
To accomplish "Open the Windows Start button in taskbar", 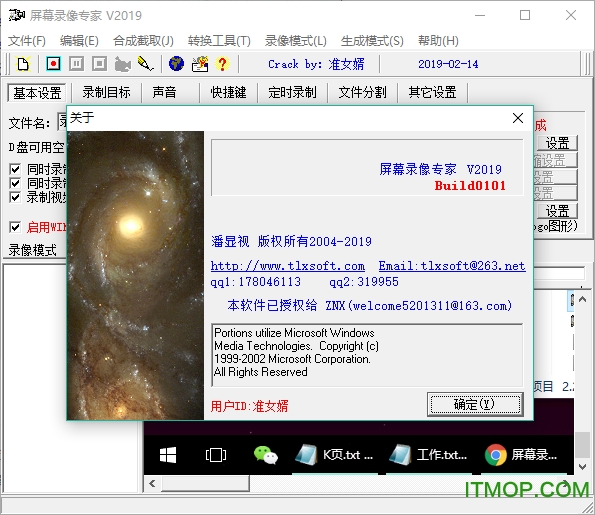I will click(x=168, y=455).
